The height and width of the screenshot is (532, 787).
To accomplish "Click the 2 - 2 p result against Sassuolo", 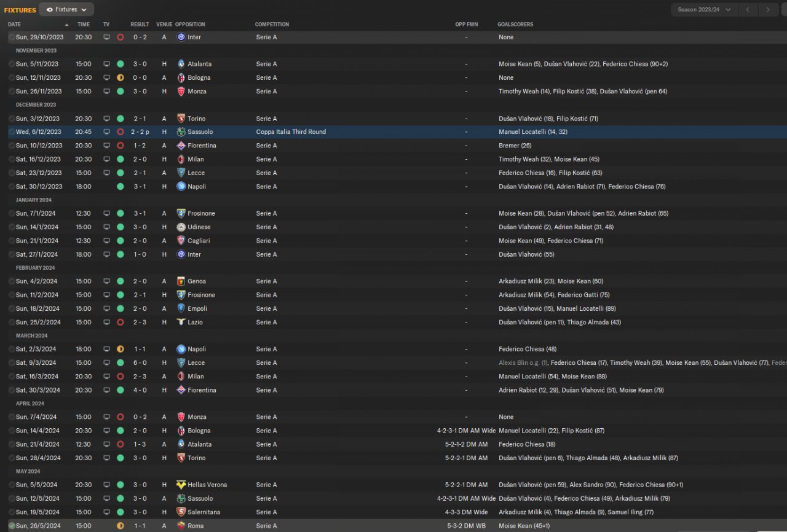I will (140, 132).
